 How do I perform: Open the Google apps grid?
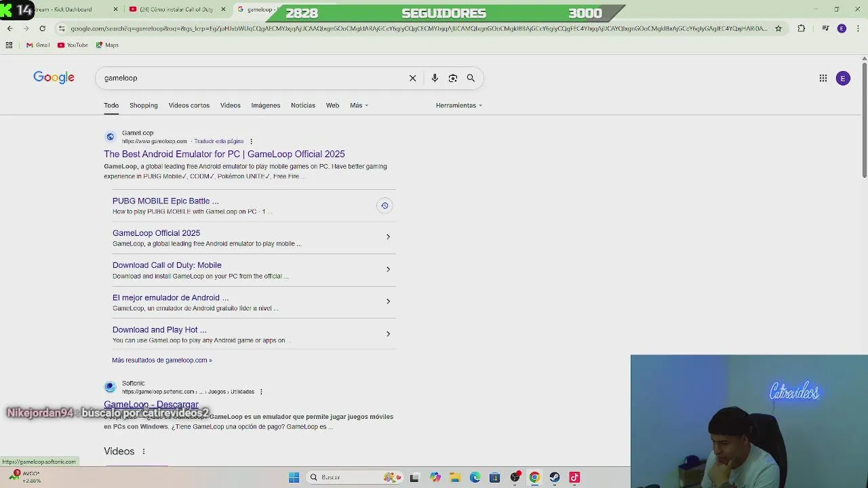tap(823, 78)
